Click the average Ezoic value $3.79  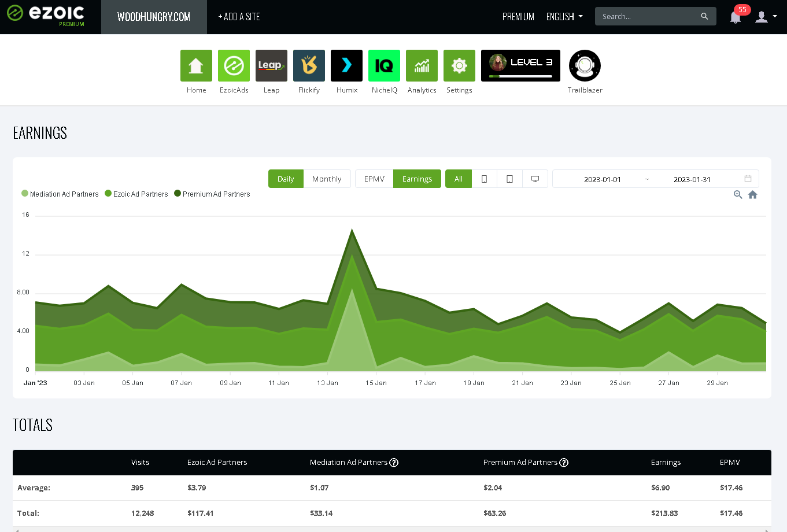[x=197, y=487]
